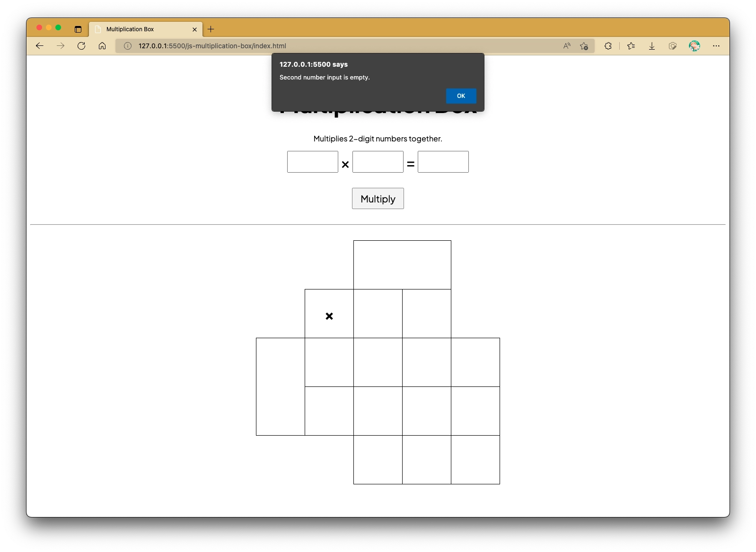Click the second number input field
Image resolution: width=756 pixels, height=552 pixels.
point(378,162)
